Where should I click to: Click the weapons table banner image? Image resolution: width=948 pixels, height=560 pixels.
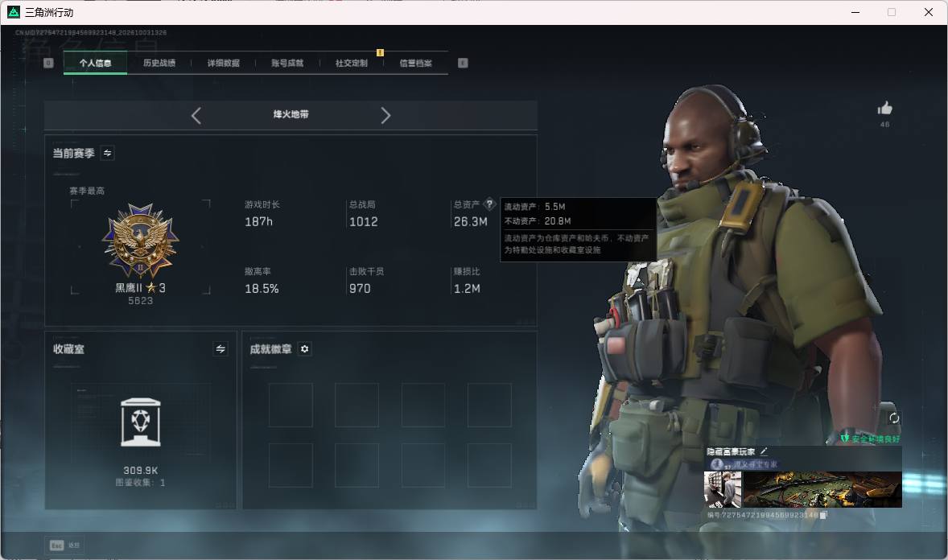click(822, 489)
